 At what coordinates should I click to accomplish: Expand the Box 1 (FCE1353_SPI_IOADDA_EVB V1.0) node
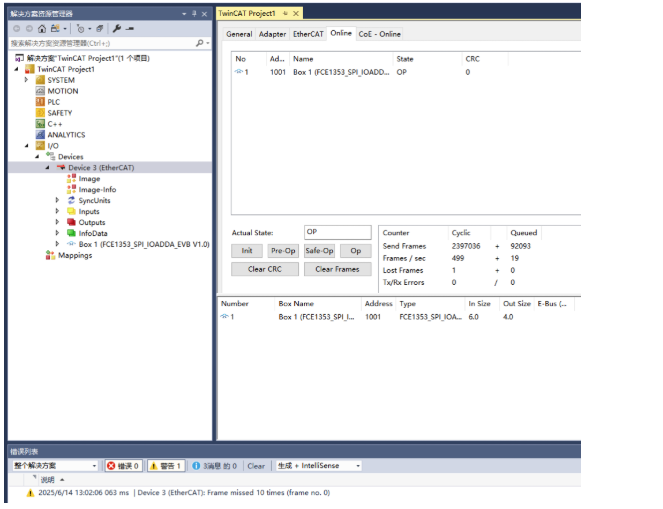click(x=58, y=244)
